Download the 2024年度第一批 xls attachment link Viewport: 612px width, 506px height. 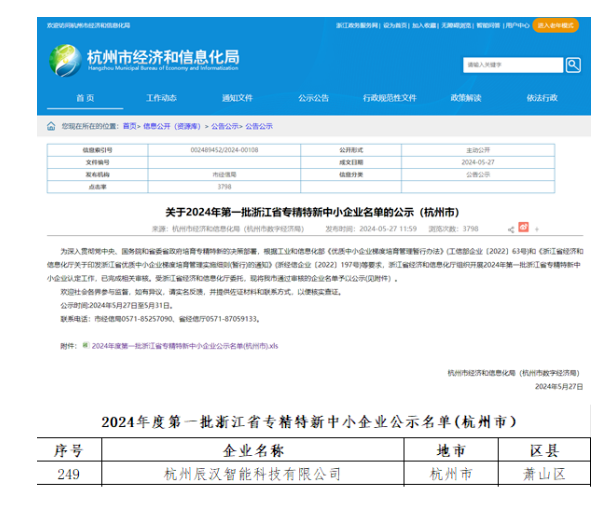[x=184, y=343]
